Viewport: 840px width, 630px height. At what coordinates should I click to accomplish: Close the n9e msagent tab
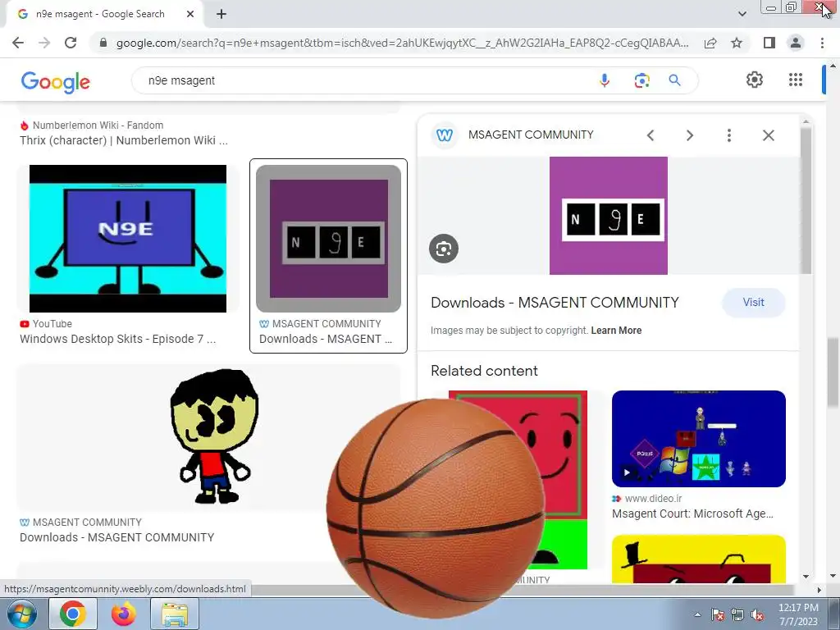point(190,14)
